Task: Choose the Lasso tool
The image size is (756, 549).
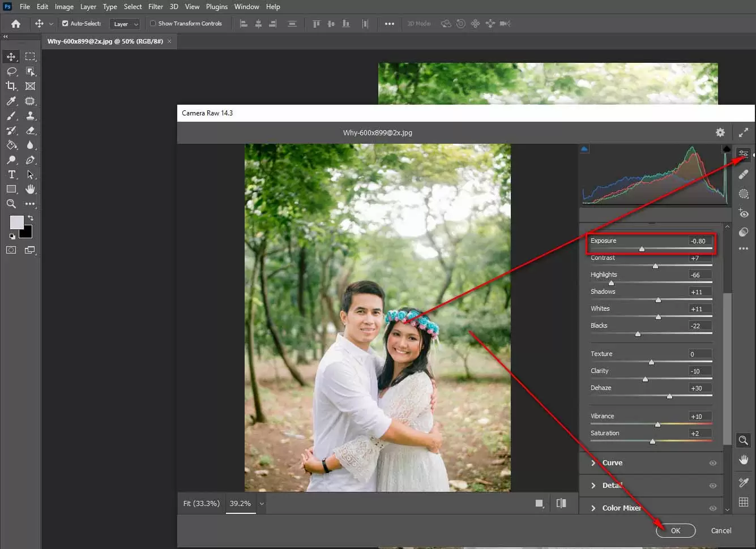Action: click(x=11, y=71)
